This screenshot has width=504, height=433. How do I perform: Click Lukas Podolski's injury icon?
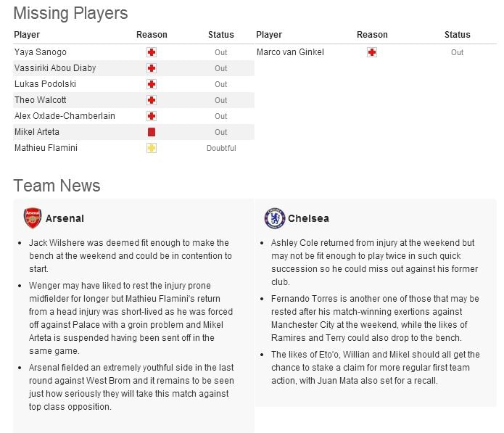point(152,84)
